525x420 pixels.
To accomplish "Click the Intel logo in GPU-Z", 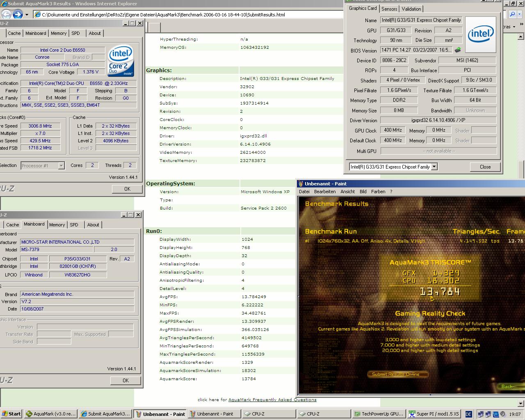I will tap(480, 34).
